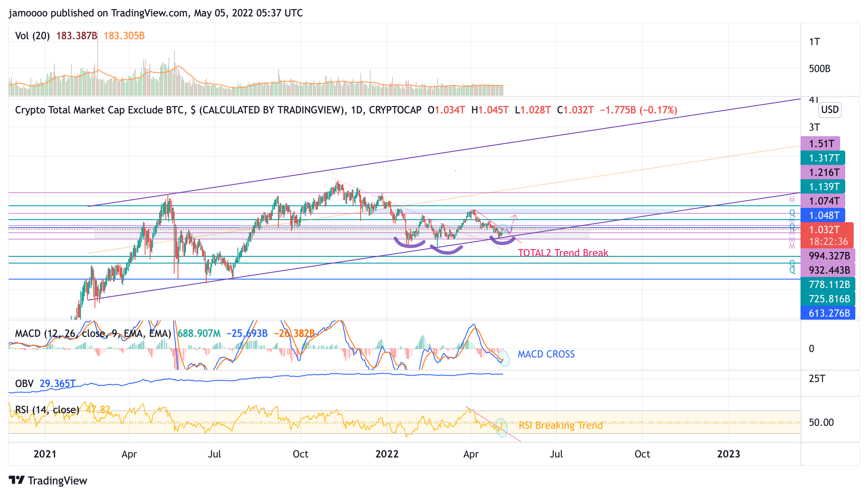868x495 pixels.
Task: Select the 1.139T price label
Action: [x=823, y=186]
